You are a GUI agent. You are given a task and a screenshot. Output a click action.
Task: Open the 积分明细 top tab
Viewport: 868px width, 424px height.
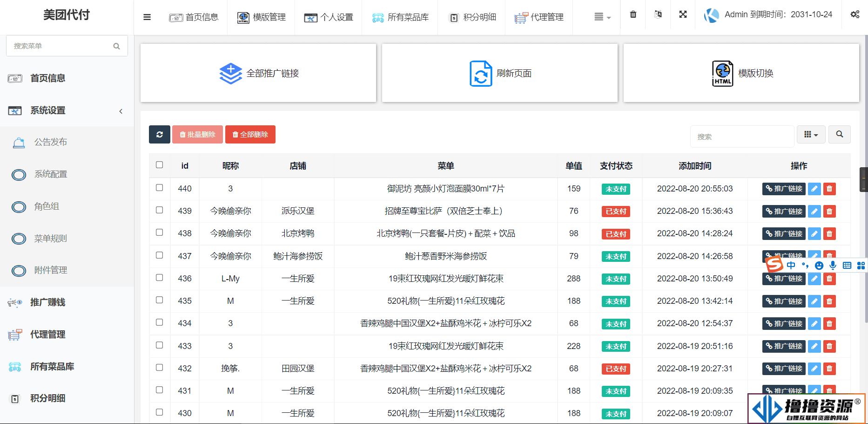[472, 17]
